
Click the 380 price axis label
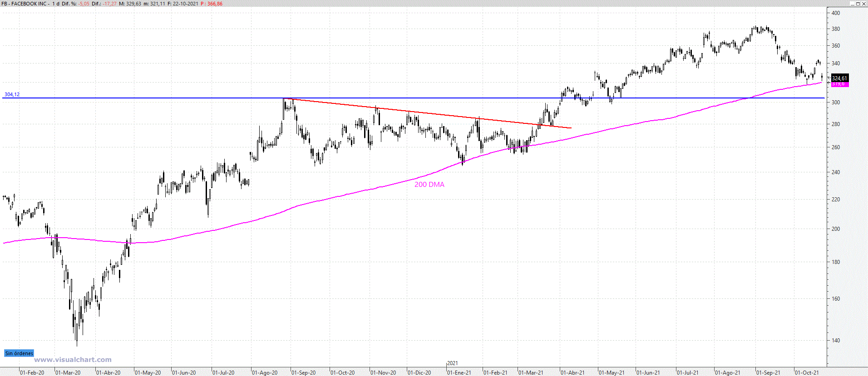click(x=836, y=29)
